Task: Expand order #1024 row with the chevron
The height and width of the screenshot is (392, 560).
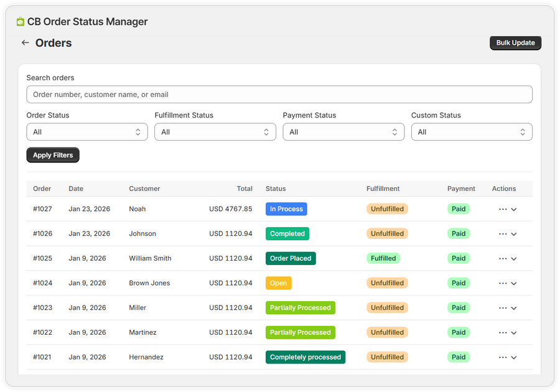Action: (514, 284)
